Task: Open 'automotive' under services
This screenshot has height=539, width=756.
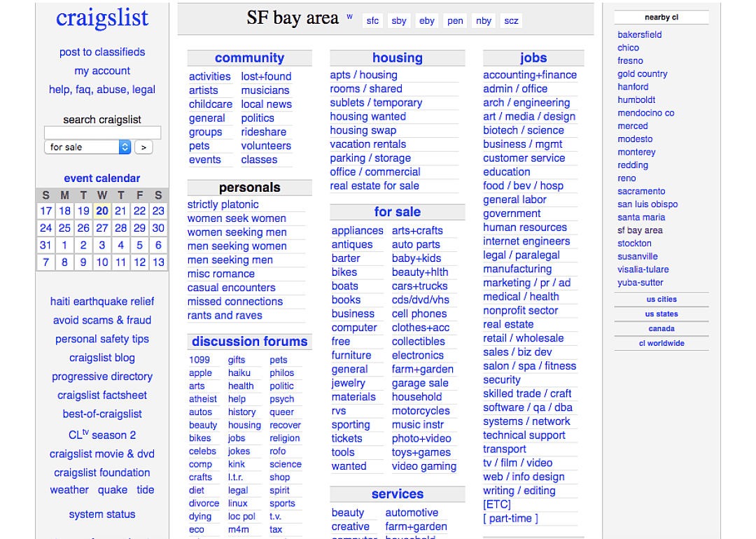Action: pos(412,512)
